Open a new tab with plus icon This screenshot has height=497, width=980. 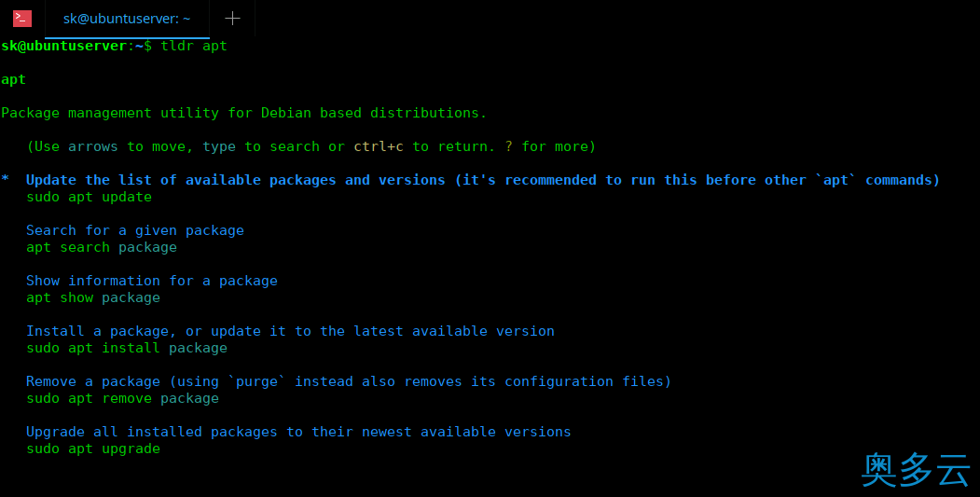232,18
